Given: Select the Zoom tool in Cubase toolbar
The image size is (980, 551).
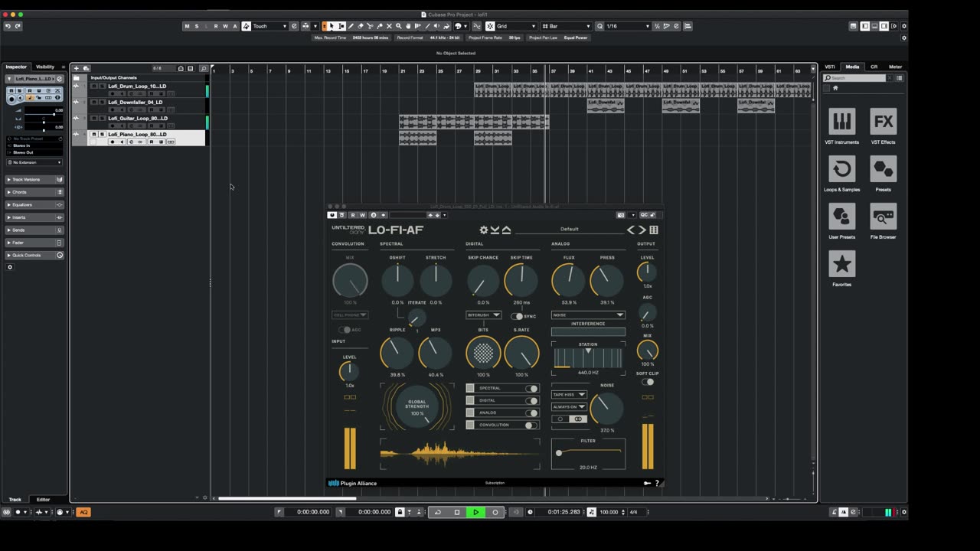Looking at the screenshot, I should click(398, 26).
